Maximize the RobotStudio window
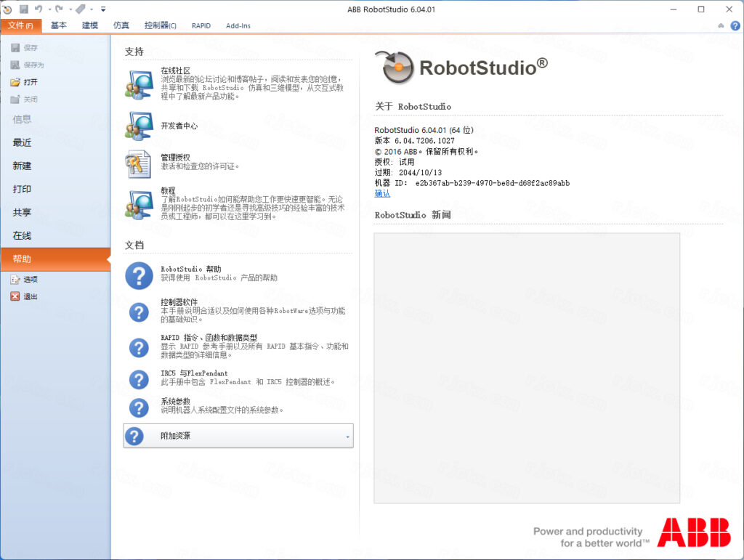The width and height of the screenshot is (744, 560). point(701,9)
